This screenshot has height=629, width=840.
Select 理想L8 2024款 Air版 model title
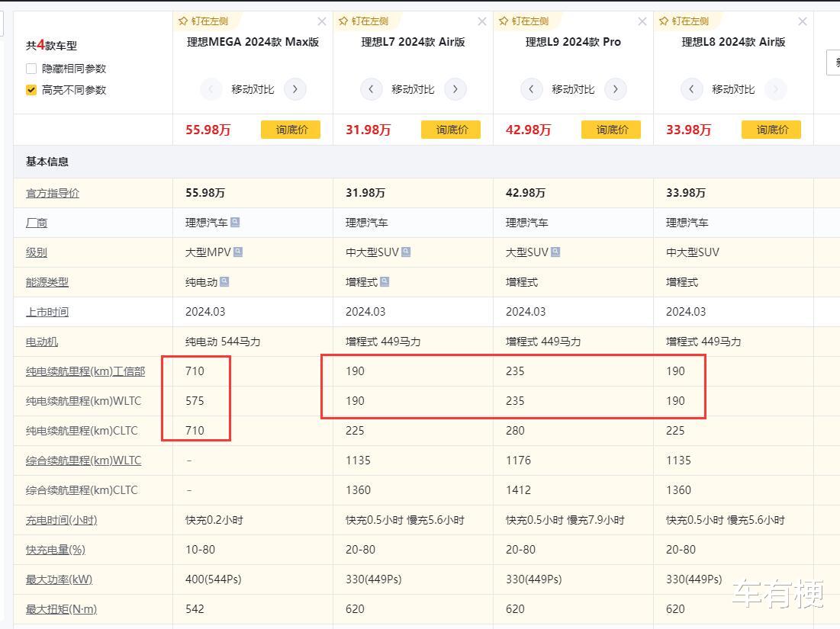click(733, 42)
